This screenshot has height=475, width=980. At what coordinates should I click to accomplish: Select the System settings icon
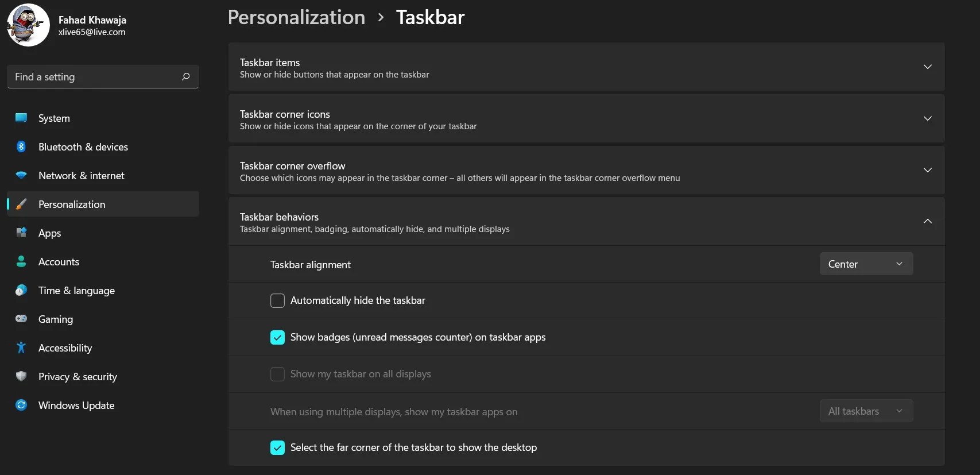[x=21, y=118]
